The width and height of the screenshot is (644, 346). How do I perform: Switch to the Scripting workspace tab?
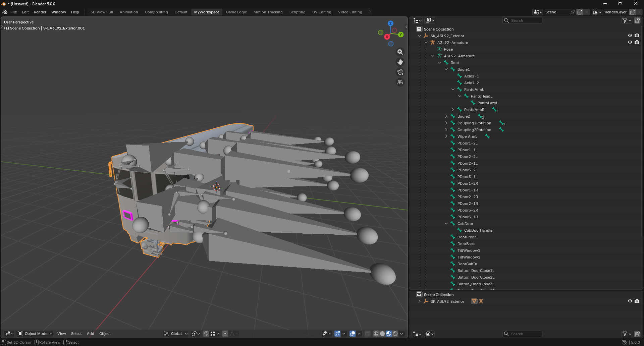pyautogui.click(x=297, y=12)
